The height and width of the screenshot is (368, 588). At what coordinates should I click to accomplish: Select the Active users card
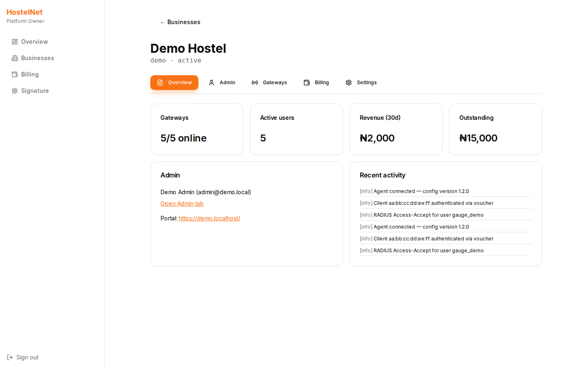pos(296,129)
